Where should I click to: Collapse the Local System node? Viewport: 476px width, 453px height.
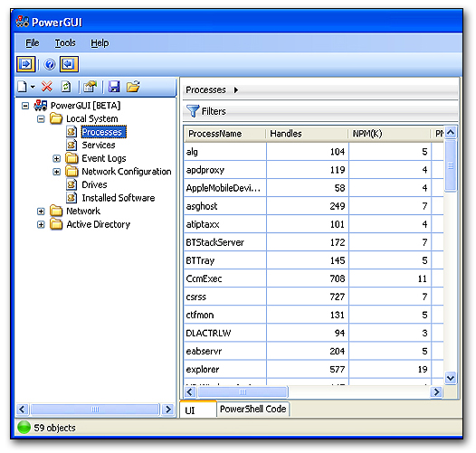[41, 119]
